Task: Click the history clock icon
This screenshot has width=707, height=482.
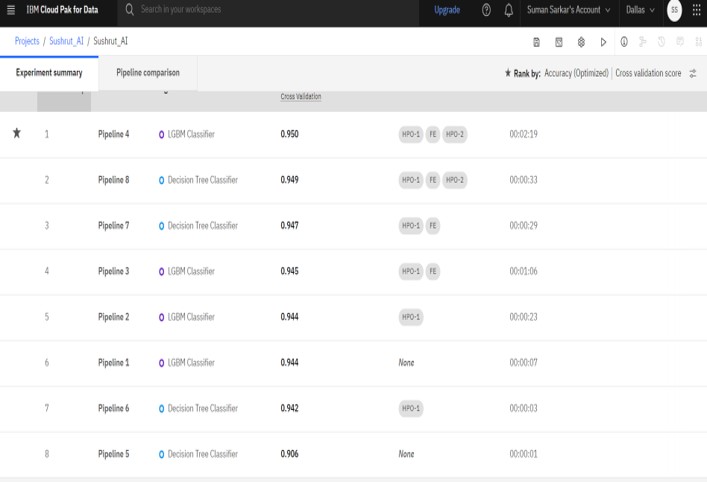Action: [661, 42]
